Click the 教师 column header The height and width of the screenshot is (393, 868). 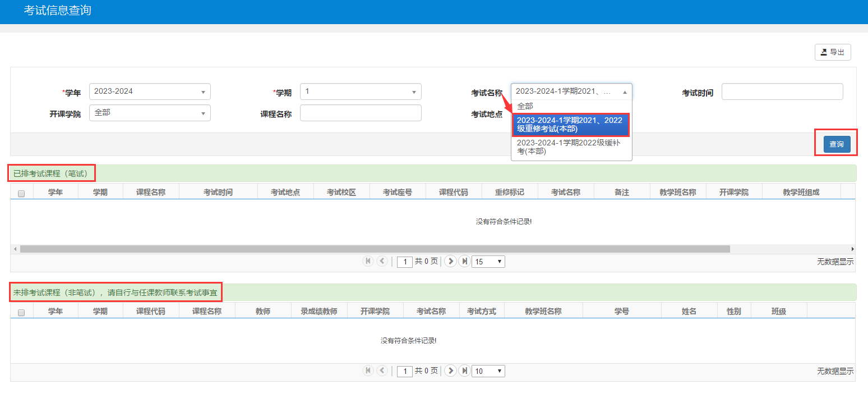pos(263,311)
